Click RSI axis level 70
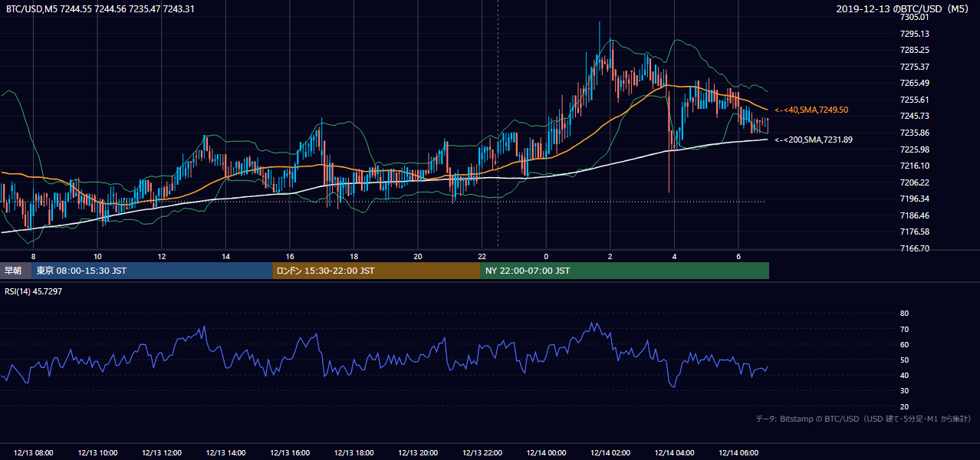Screen dimensions: 980x460 click(x=904, y=329)
